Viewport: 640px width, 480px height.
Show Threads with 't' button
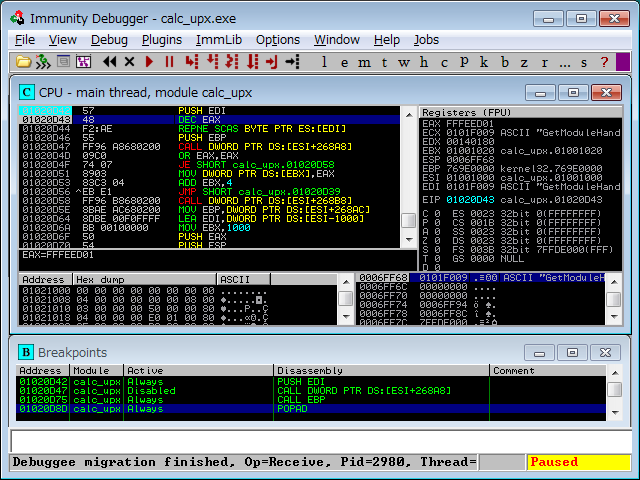pos(384,62)
